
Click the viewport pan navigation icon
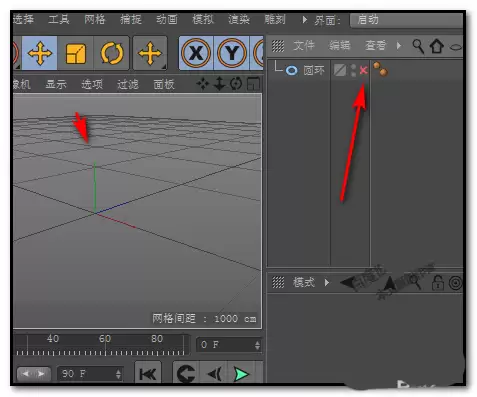pyautogui.click(x=202, y=84)
